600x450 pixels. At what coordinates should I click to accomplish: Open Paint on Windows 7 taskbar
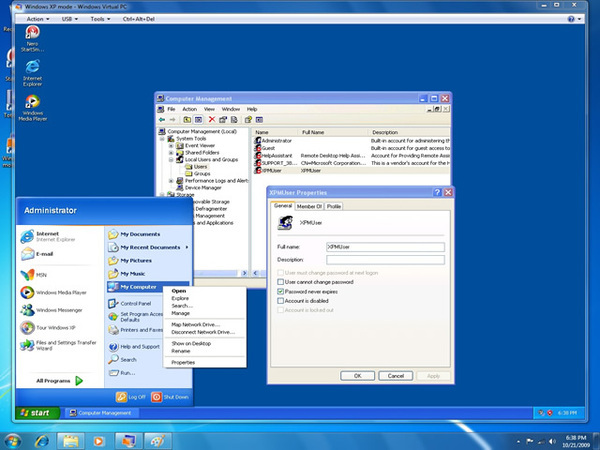[158, 442]
